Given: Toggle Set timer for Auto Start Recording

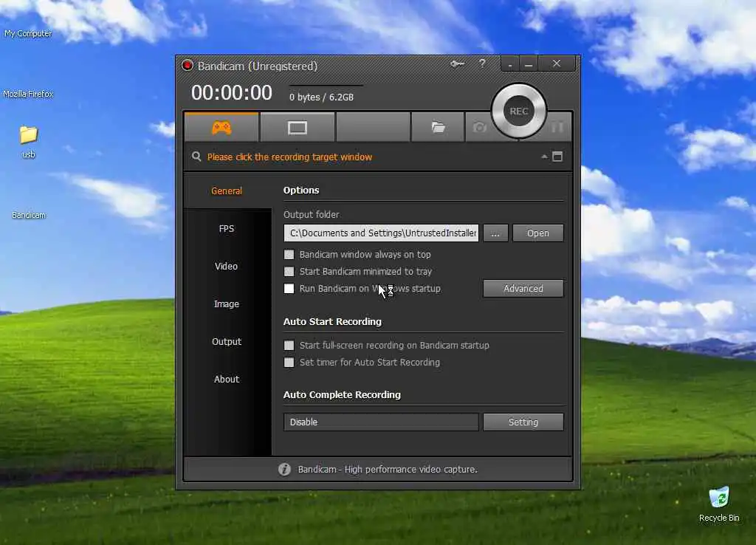Looking at the screenshot, I should tap(289, 362).
